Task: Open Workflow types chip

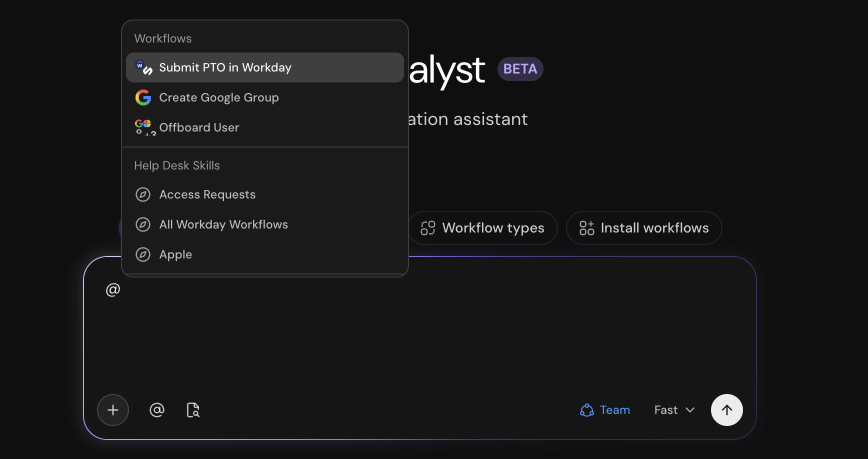Action: coord(482,228)
